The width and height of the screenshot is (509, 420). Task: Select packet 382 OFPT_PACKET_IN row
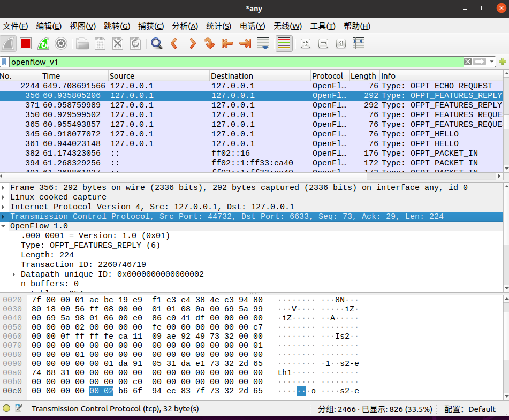point(252,153)
